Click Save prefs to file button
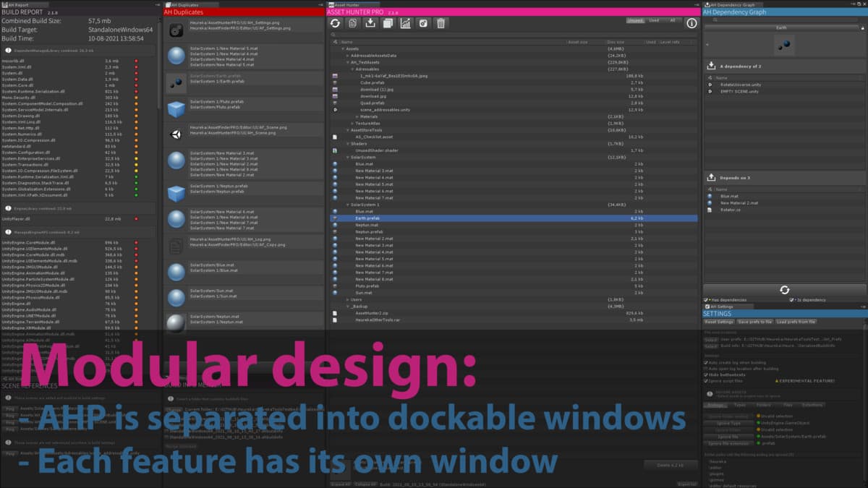Viewport: 868px width, 488px height. click(753, 321)
